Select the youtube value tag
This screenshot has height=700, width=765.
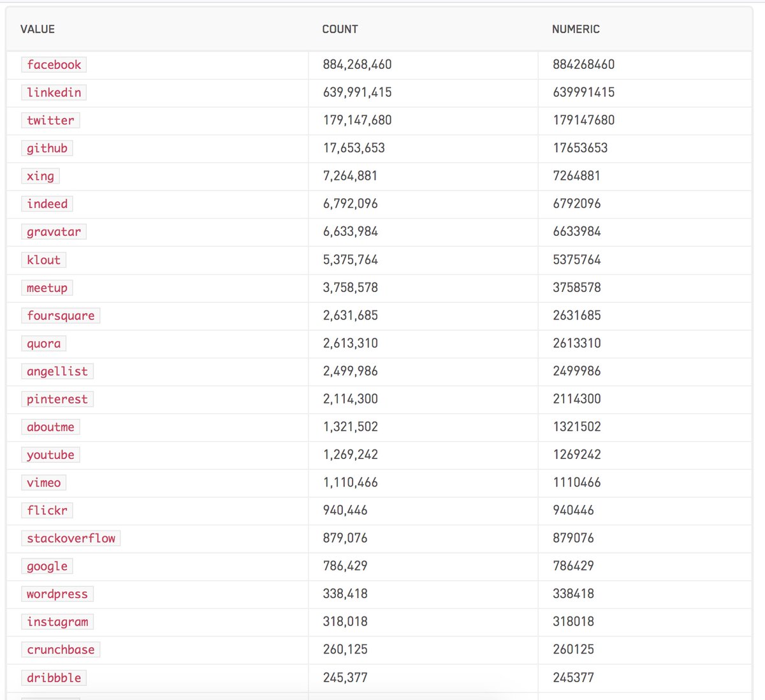50,455
